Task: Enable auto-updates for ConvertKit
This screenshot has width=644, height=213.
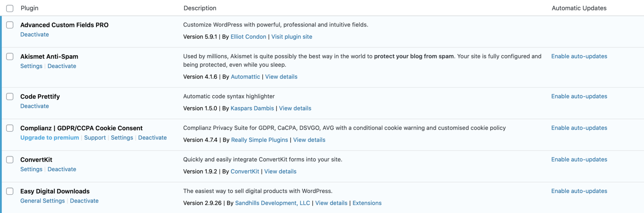Action: (x=579, y=160)
